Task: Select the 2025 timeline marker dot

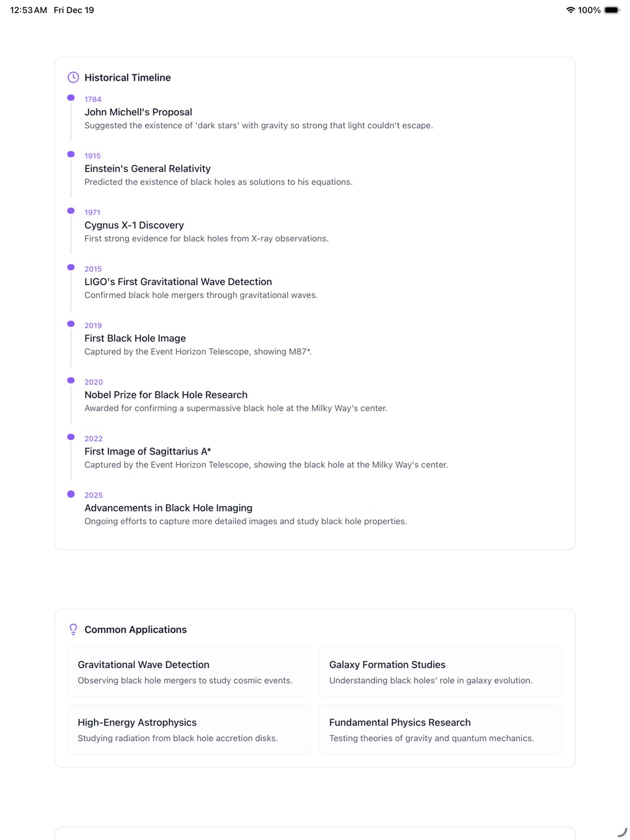Action: click(71, 494)
